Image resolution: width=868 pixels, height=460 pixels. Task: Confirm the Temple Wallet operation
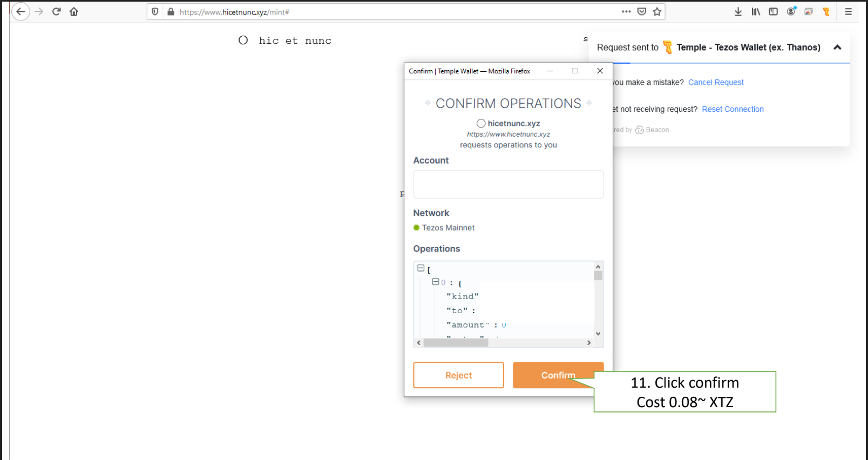pos(558,375)
